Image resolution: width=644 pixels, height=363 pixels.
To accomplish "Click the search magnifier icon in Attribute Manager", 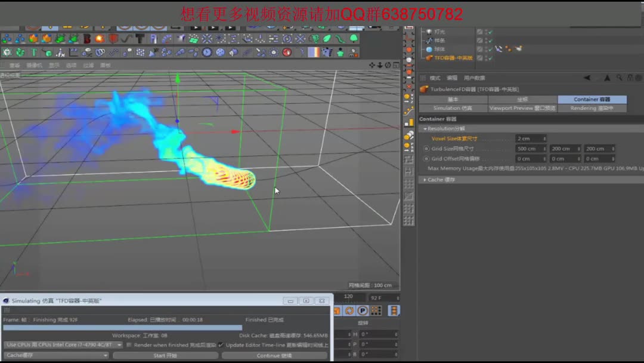I will 620,77.
